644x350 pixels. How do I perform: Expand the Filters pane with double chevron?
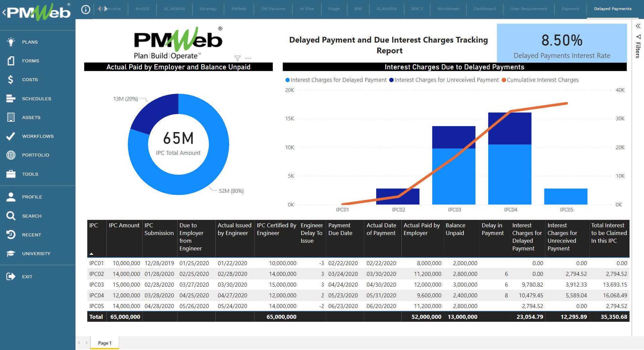638,26
